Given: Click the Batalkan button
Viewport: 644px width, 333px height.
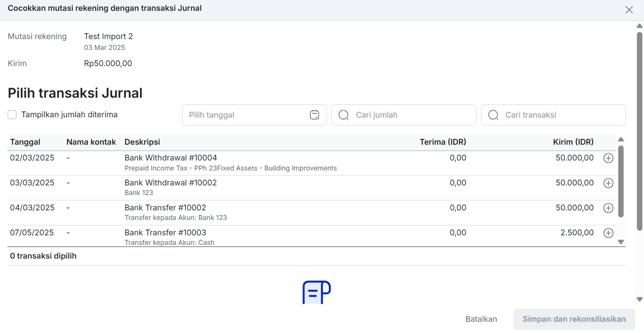Looking at the screenshot, I should pyautogui.click(x=481, y=319).
